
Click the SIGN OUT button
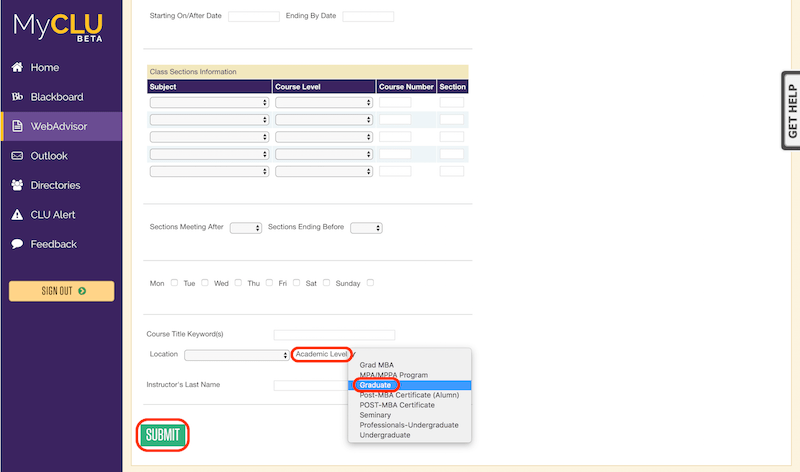61,291
